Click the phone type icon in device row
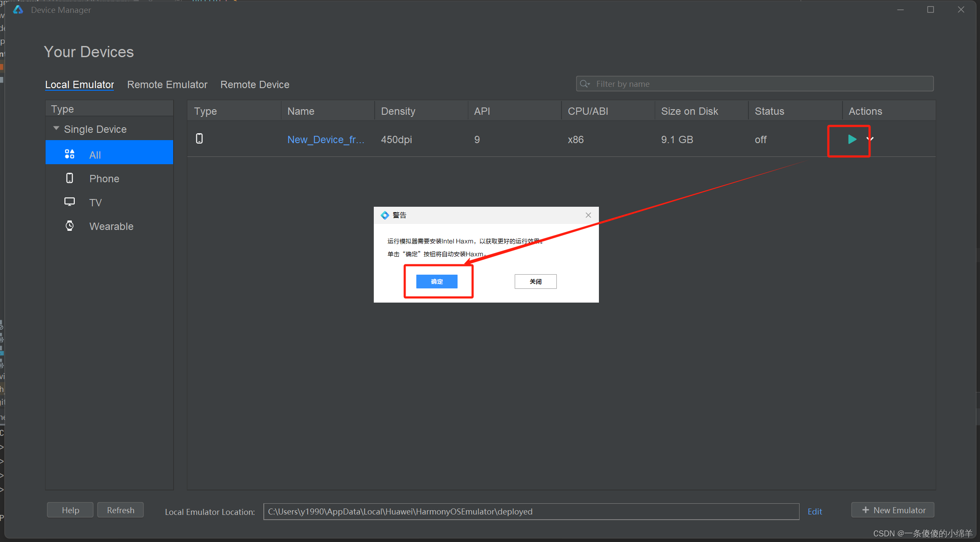Viewport: 980px width, 542px height. pos(199,138)
